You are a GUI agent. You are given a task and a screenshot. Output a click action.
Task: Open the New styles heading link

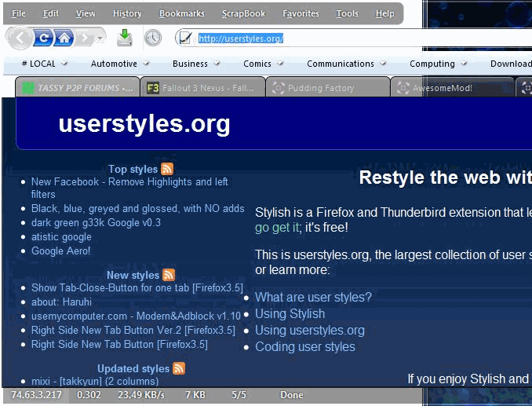pyautogui.click(x=133, y=275)
